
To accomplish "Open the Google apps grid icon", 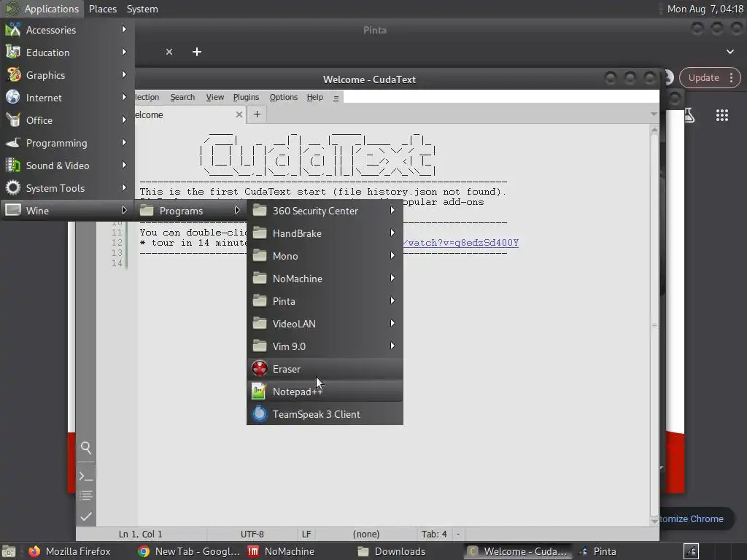I will [721, 115].
